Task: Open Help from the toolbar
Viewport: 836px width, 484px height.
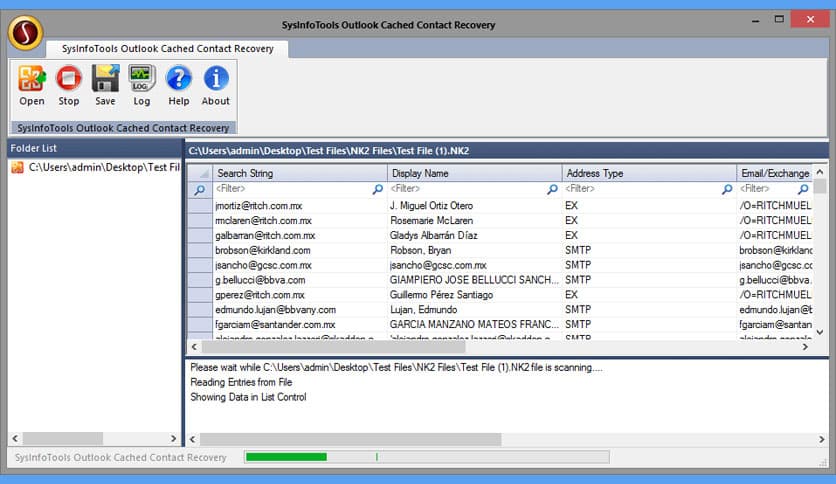Action: coord(179,85)
